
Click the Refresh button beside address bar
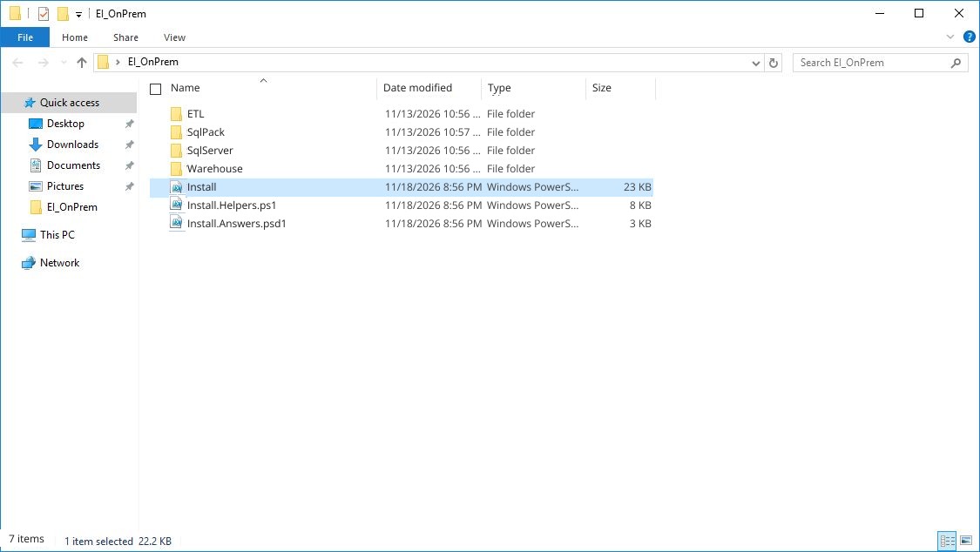(774, 63)
